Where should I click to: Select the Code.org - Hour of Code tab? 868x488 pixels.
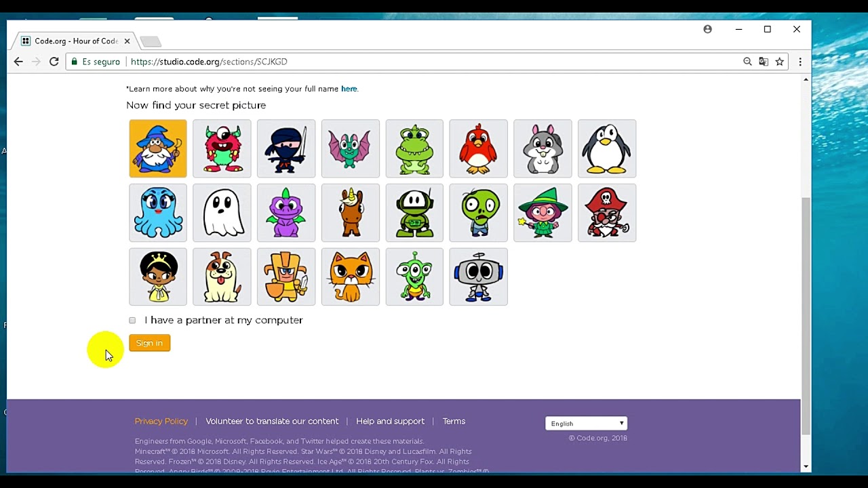click(76, 41)
